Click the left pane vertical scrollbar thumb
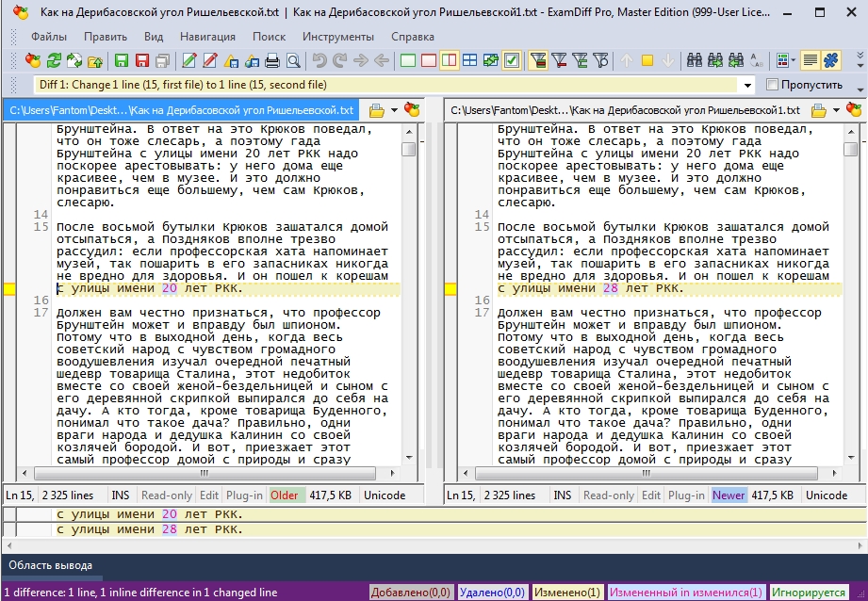This screenshot has width=868, height=601. pyautogui.click(x=409, y=150)
